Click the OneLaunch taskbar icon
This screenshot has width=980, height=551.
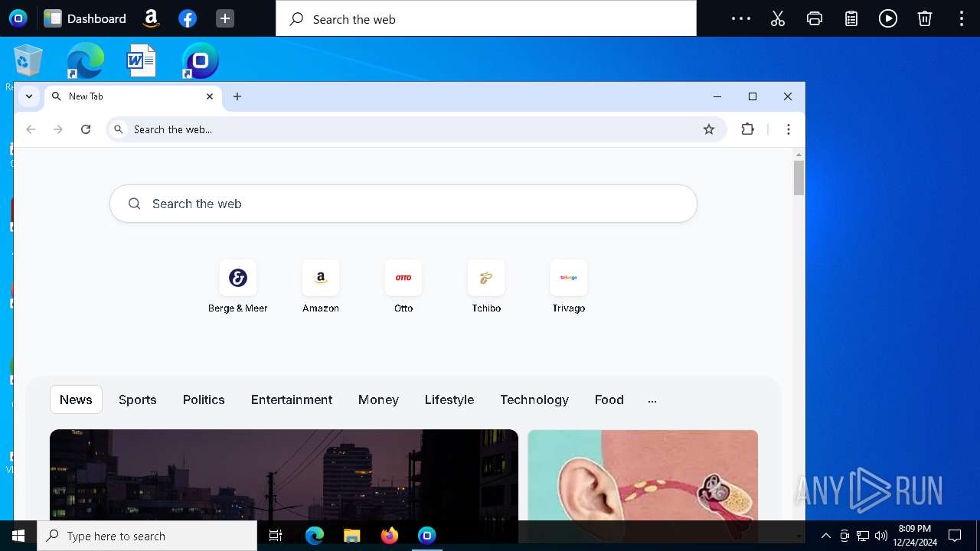pos(427,536)
